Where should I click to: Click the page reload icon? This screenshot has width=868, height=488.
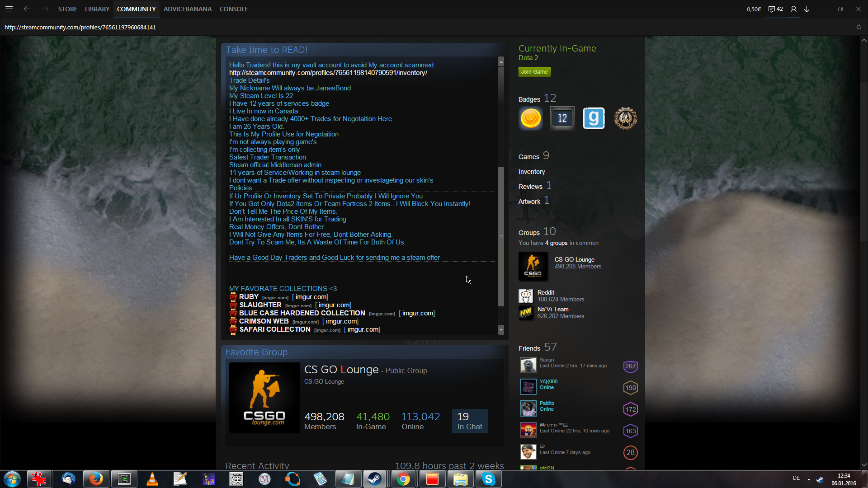[859, 27]
